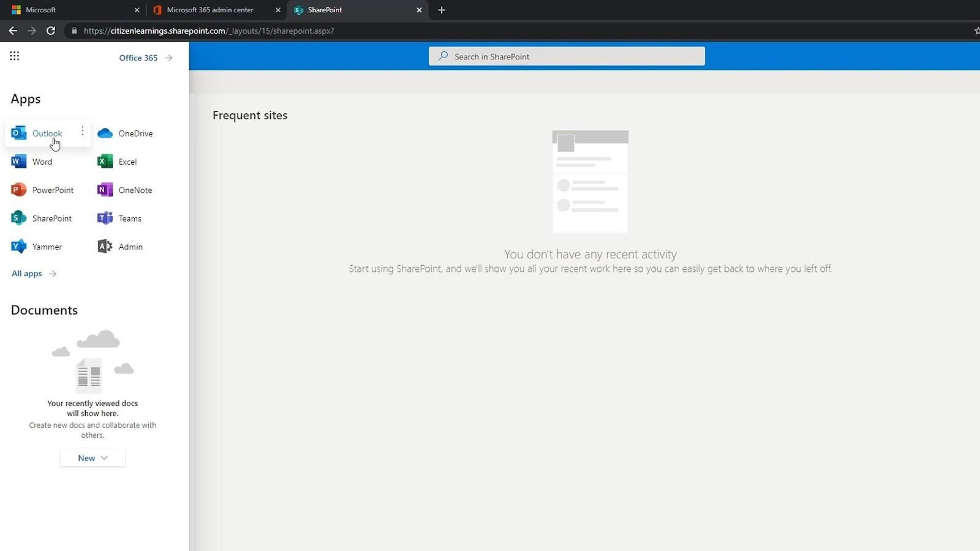Click the browser address bar URL

click(x=209, y=31)
